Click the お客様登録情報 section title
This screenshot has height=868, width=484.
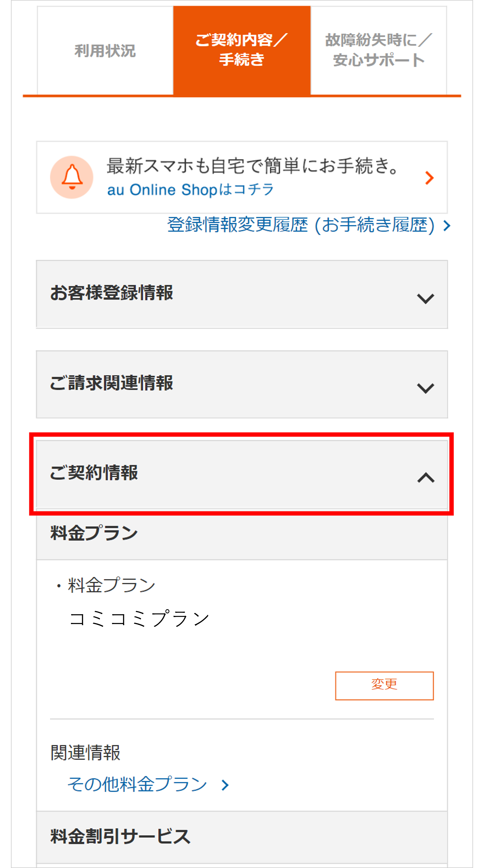coord(112,293)
